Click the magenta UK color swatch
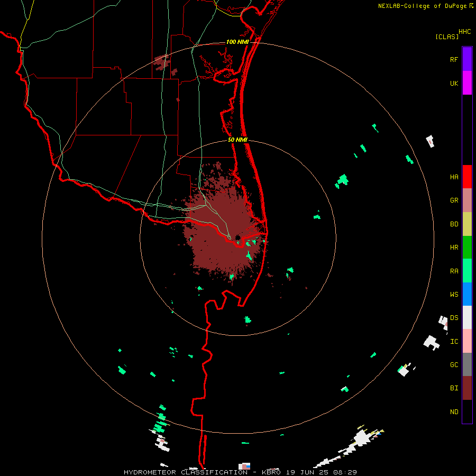The height and width of the screenshot is (476, 476). (467, 83)
